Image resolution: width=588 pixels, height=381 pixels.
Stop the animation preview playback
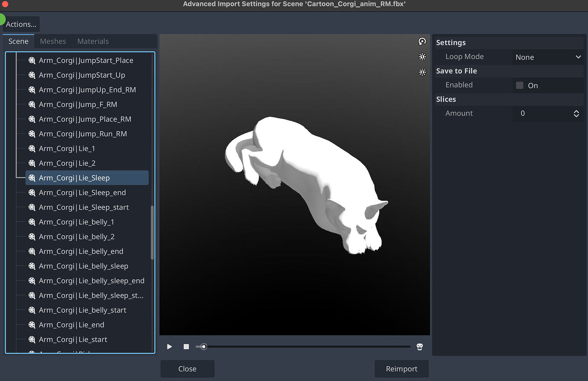[186, 346]
